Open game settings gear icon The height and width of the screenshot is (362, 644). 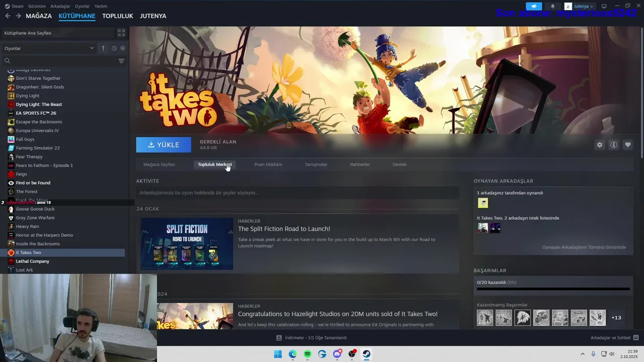tap(599, 145)
